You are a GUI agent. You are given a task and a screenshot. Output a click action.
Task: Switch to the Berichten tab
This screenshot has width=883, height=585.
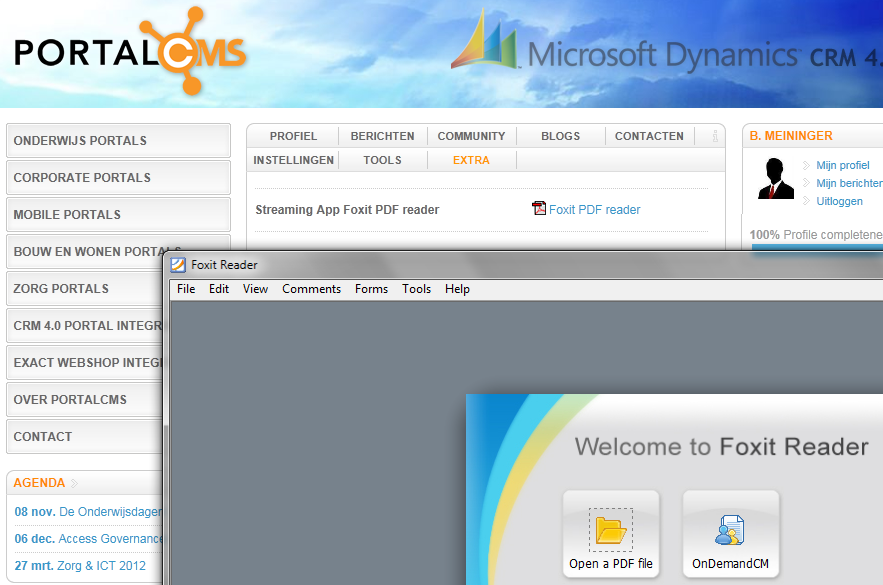(x=382, y=136)
